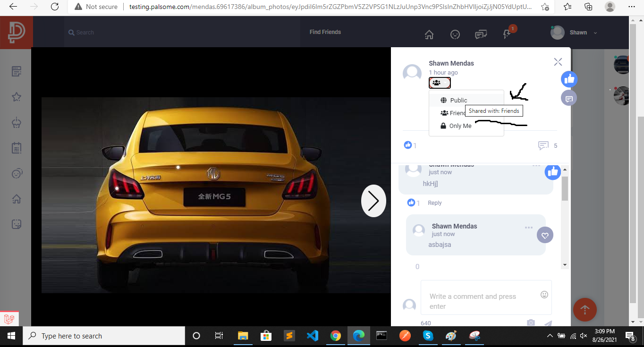Click Type here to search taskbar box

104,336
